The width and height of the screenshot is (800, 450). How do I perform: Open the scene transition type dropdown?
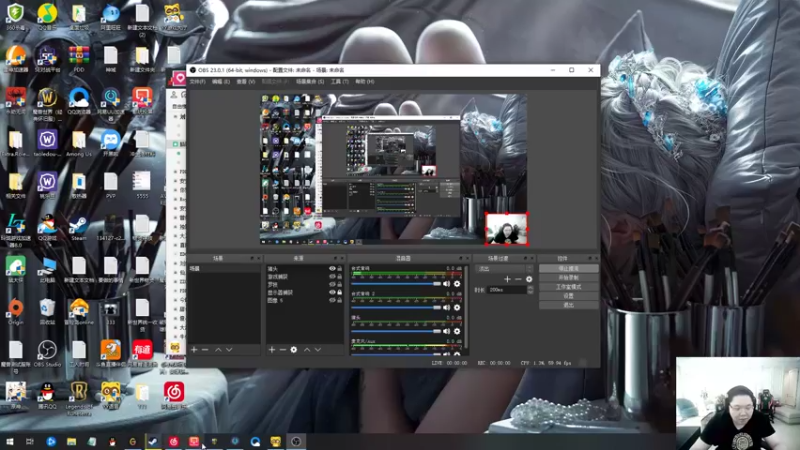[505, 268]
